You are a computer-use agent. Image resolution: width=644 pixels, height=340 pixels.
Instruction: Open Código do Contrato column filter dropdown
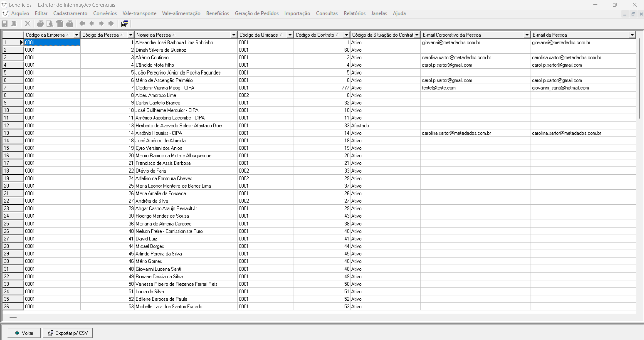(346, 35)
